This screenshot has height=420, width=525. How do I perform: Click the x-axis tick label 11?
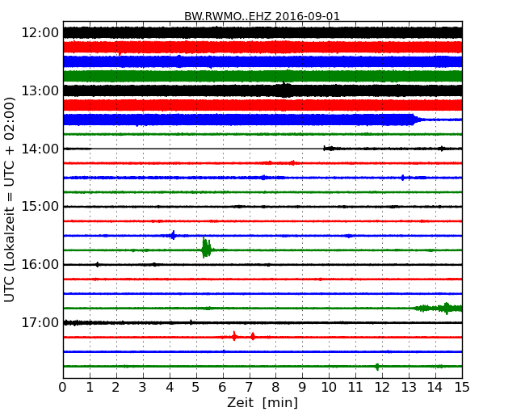(x=355, y=388)
